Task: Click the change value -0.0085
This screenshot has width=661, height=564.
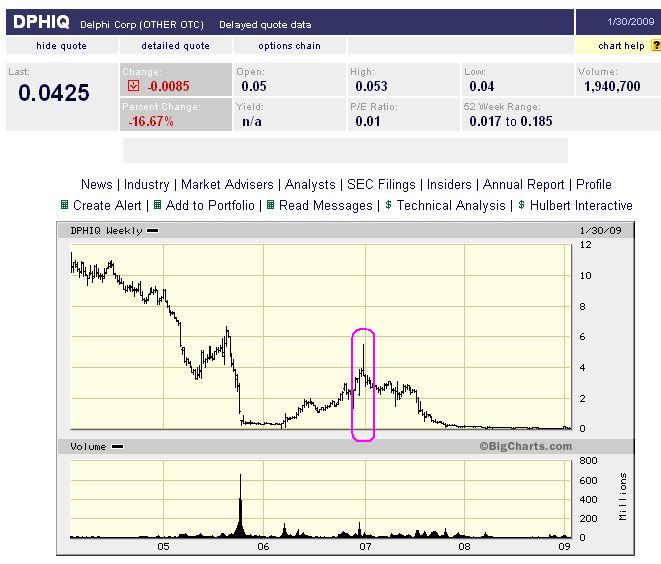Action: tap(169, 86)
